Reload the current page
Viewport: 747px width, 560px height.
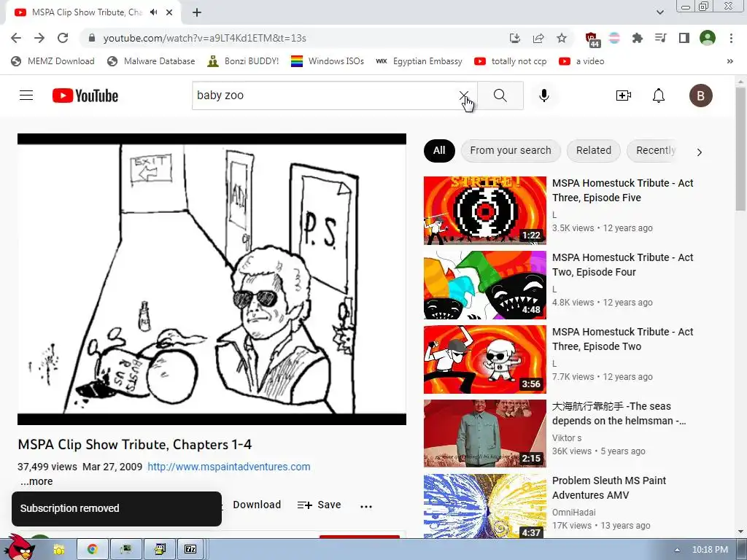pyautogui.click(x=63, y=38)
